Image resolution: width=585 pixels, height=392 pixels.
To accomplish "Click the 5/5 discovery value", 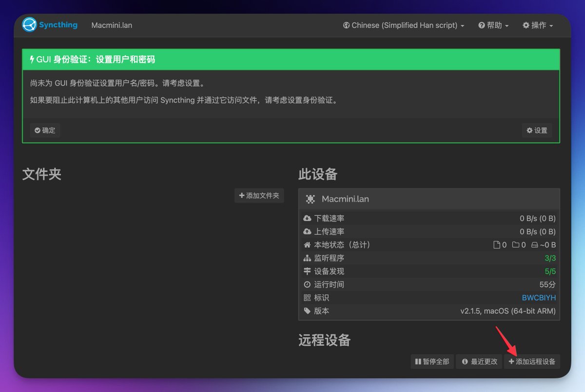I will [x=550, y=271].
